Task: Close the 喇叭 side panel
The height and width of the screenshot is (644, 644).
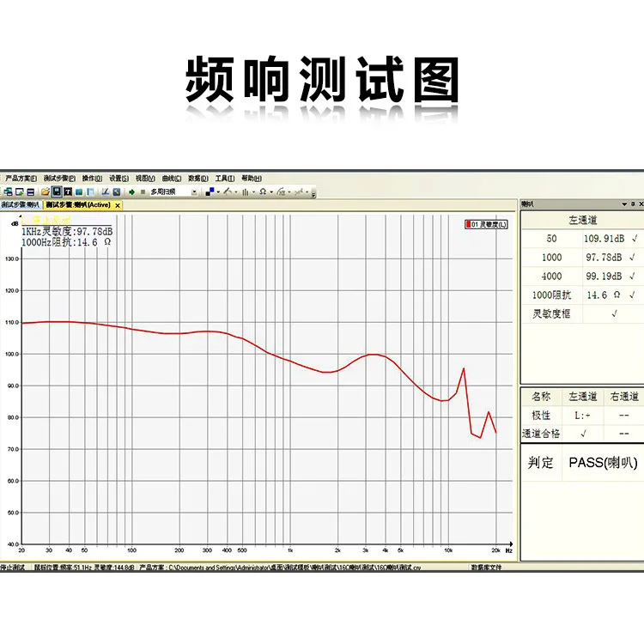Action: point(641,204)
